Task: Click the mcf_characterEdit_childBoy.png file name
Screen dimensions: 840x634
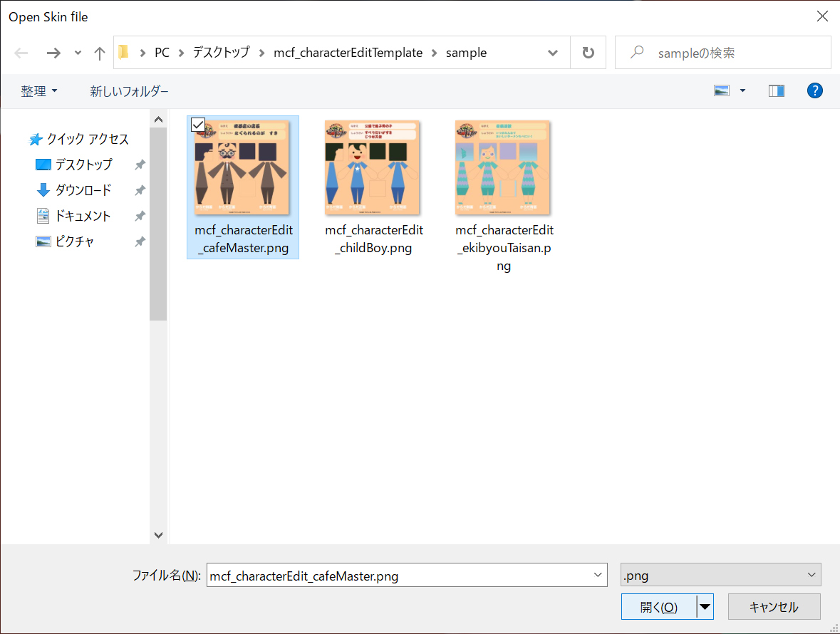Action: pyautogui.click(x=374, y=239)
